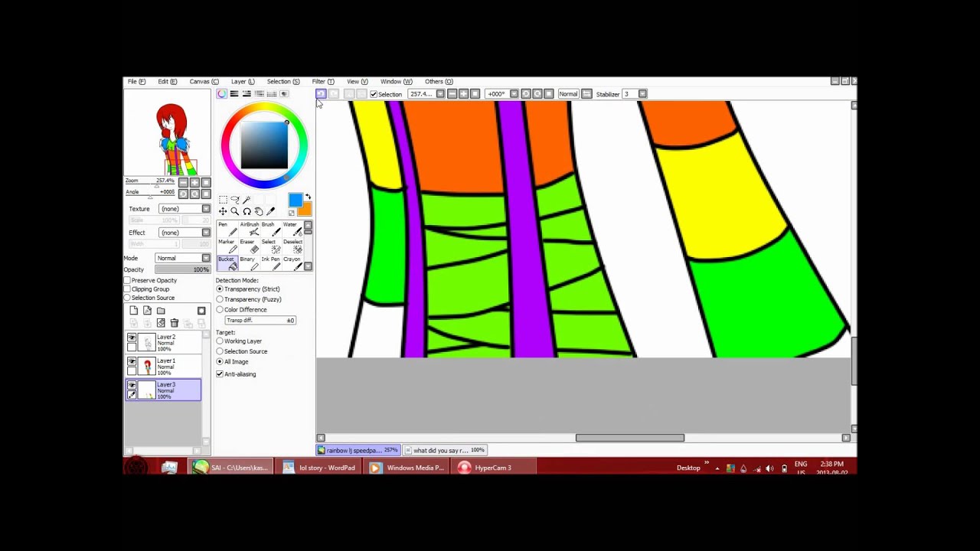Set target to Working Layer

click(220, 341)
